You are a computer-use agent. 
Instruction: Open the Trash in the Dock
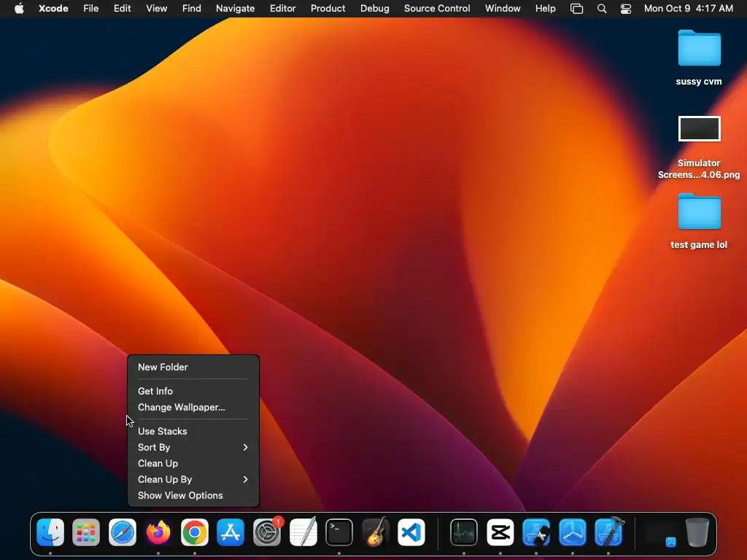pyautogui.click(x=697, y=532)
